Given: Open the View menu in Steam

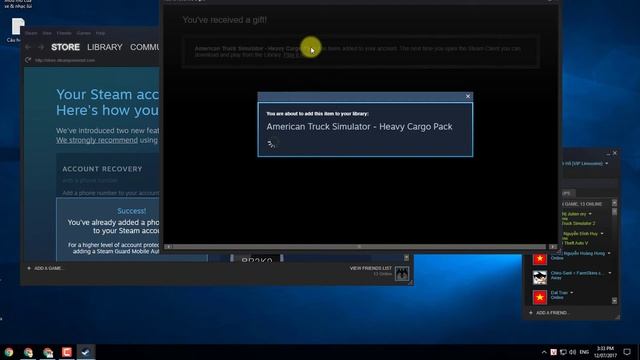Looking at the screenshot, I should pyautogui.click(x=47, y=33).
